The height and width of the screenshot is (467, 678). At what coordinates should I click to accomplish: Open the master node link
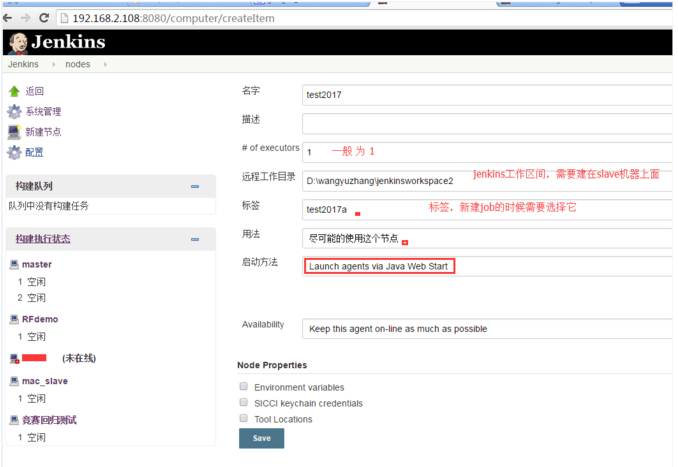(37, 264)
